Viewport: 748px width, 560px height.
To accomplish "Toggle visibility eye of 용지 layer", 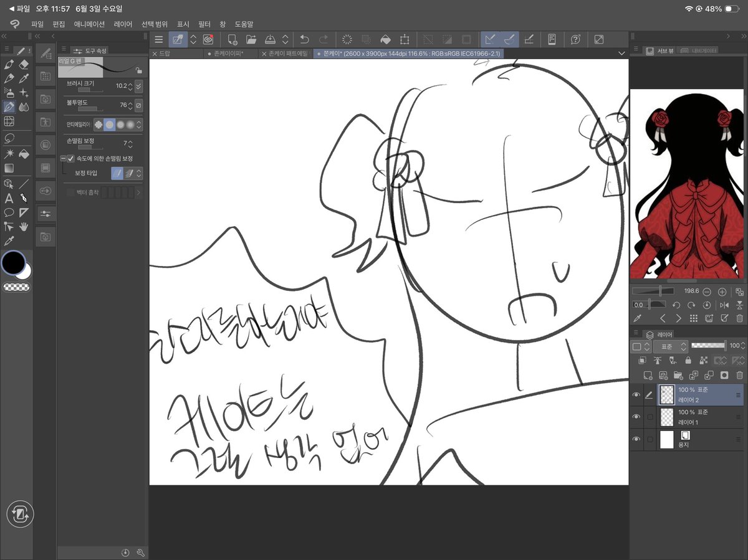I will point(636,439).
